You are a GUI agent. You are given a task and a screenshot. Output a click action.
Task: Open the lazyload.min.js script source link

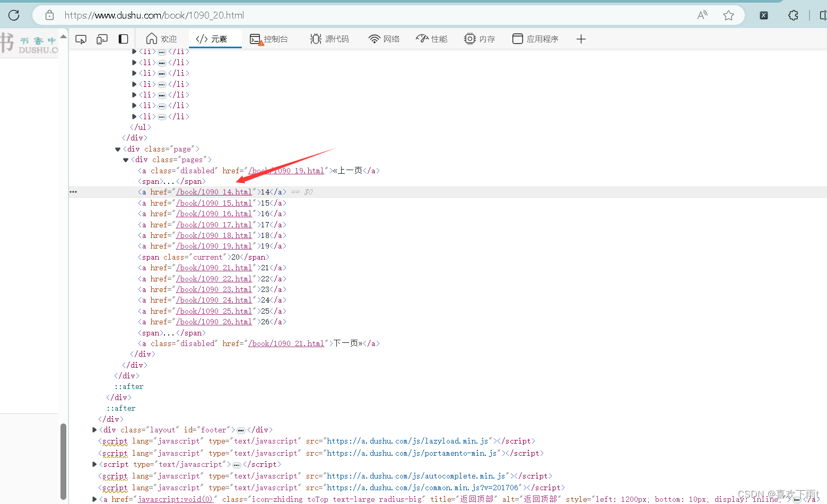coord(407,441)
